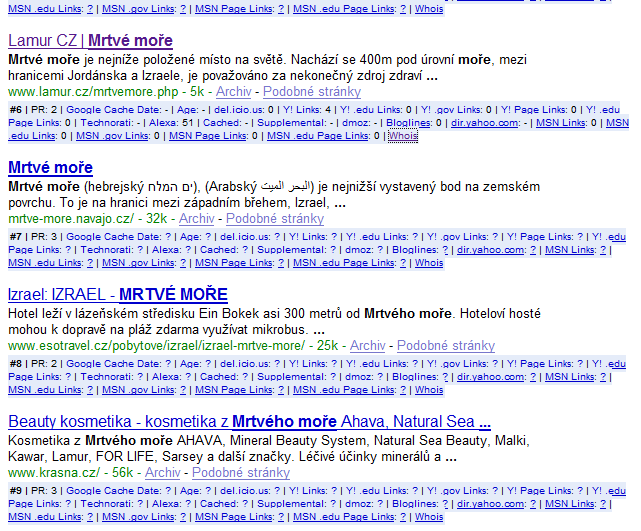Image resolution: width=641 pixels, height=531 pixels.
Task: Click dir.yahoo.com in the #7 stats row
Action: pyautogui.click(x=491, y=250)
